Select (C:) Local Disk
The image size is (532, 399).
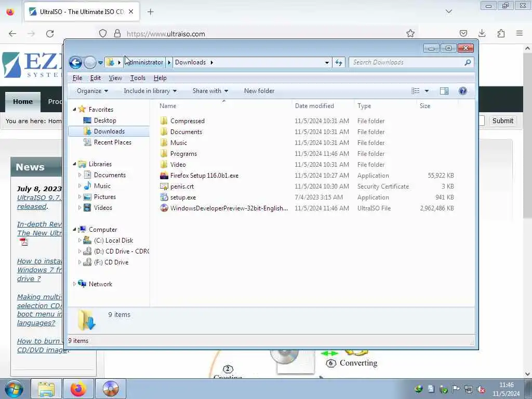(113, 241)
